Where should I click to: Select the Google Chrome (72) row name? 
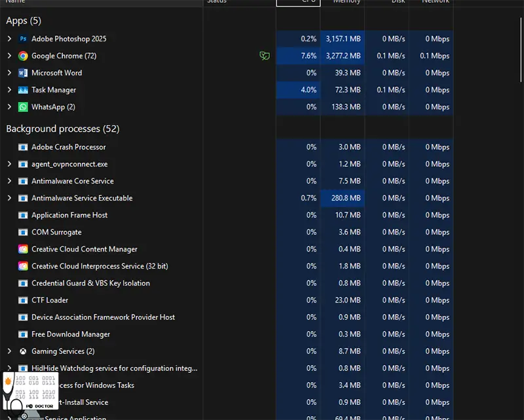coord(64,56)
